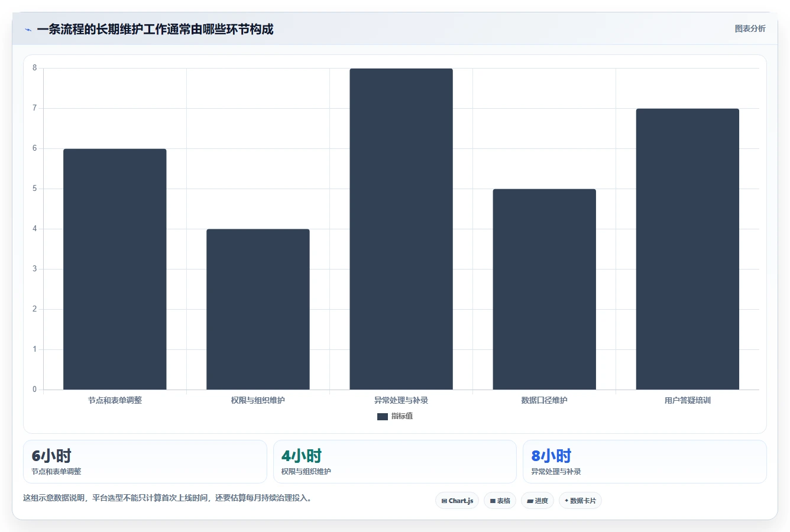Select the 权限与组织维护 bar in the chart

point(258,309)
